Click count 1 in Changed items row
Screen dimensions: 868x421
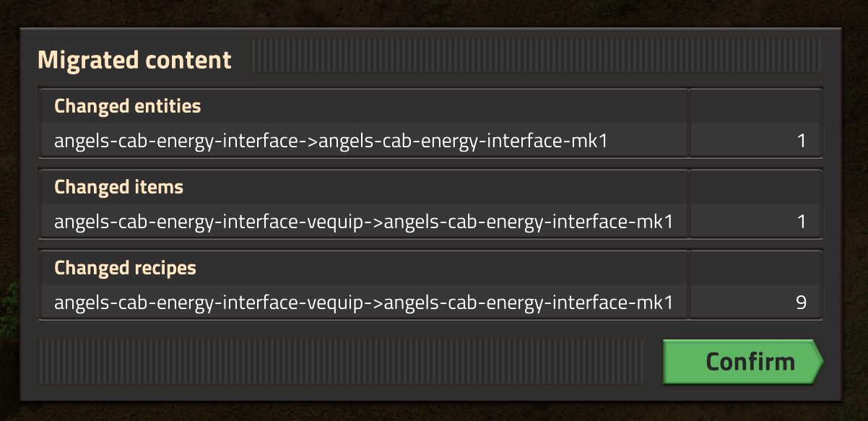pos(801,222)
